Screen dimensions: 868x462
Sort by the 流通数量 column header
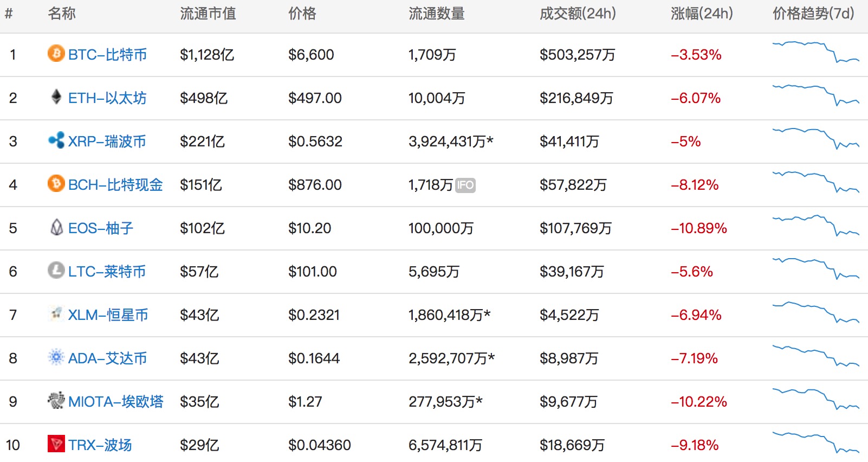pyautogui.click(x=437, y=14)
